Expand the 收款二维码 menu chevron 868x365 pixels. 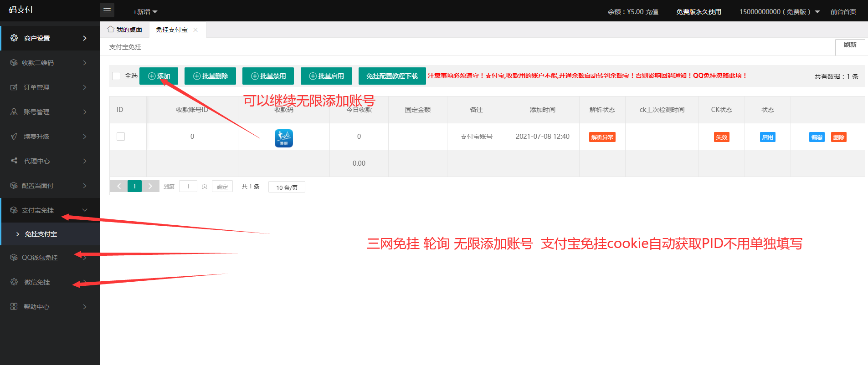point(85,63)
